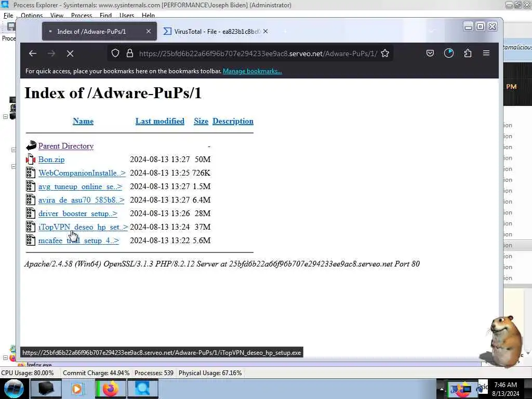Sort listing by Description column
Screen dimensions: 532x399
[233, 121]
